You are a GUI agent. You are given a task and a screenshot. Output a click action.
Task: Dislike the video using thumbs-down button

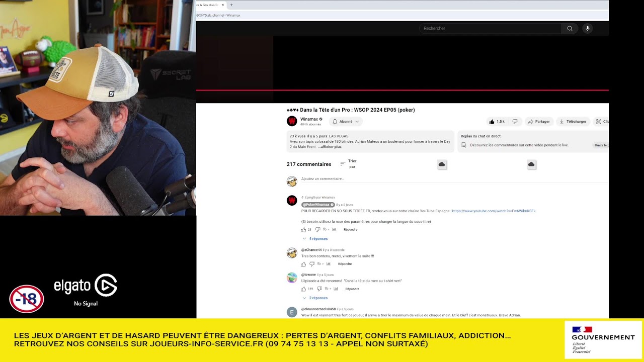[515, 122]
